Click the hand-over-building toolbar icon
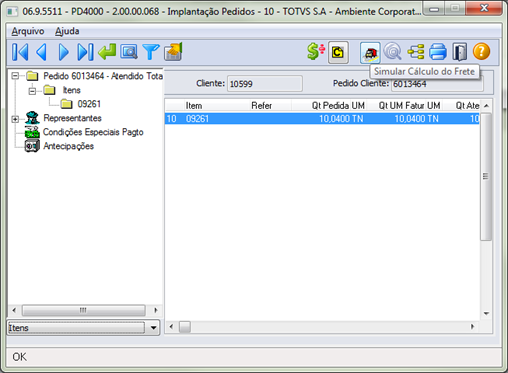Screen dimensions: 508x373 click(173, 52)
